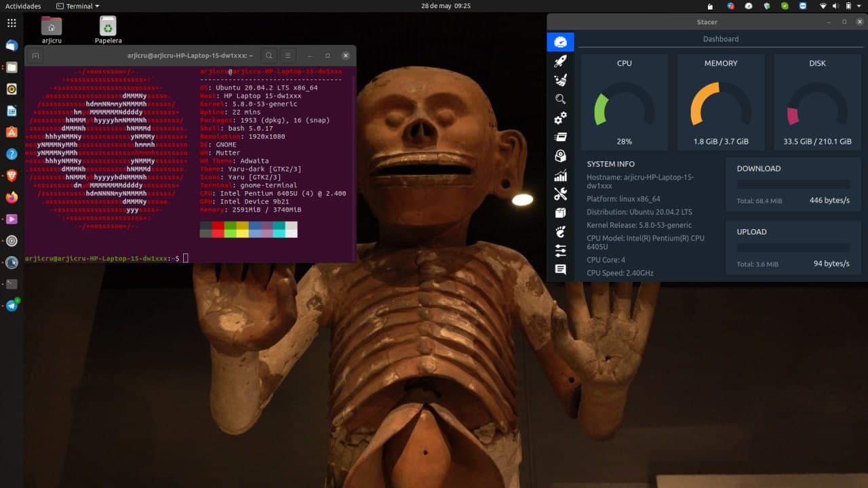Open the Feedback speech bubble icon

pos(560,269)
